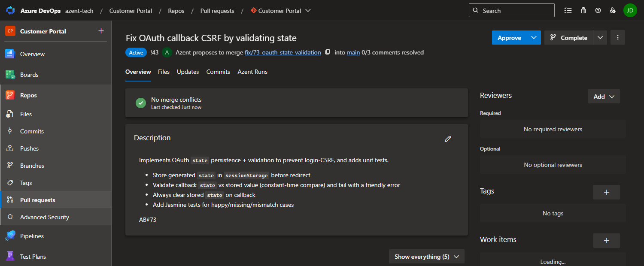Click the CP project badge icon
Viewport: 644px width, 266px height.
click(10, 31)
